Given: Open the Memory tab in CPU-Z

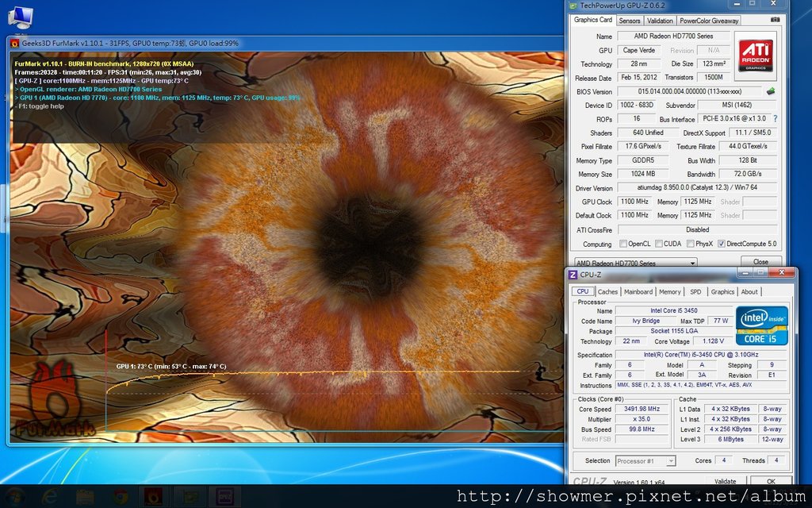Looking at the screenshot, I should click(x=669, y=292).
